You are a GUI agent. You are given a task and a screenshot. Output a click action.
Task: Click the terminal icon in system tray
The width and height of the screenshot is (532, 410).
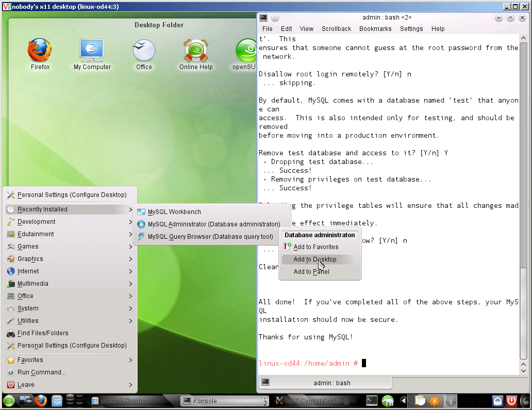tap(372, 401)
